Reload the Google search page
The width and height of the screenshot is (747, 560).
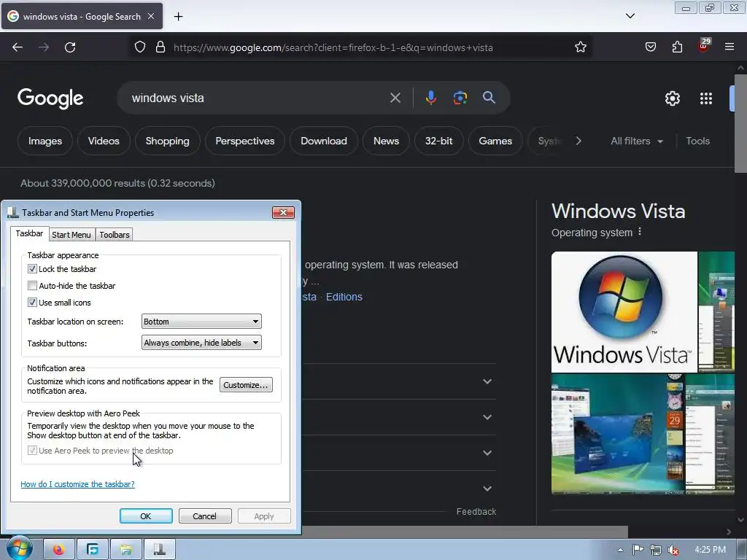pos(70,47)
